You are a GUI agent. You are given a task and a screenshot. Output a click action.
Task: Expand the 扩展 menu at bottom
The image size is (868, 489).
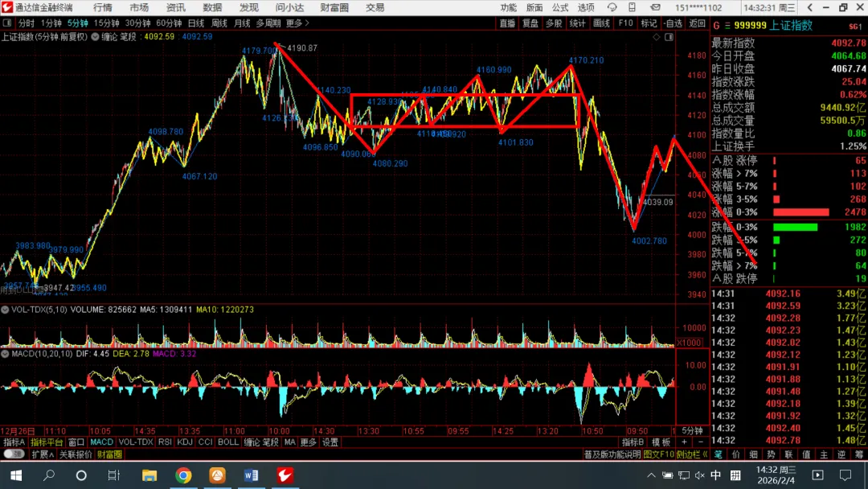click(x=42, y=454)
